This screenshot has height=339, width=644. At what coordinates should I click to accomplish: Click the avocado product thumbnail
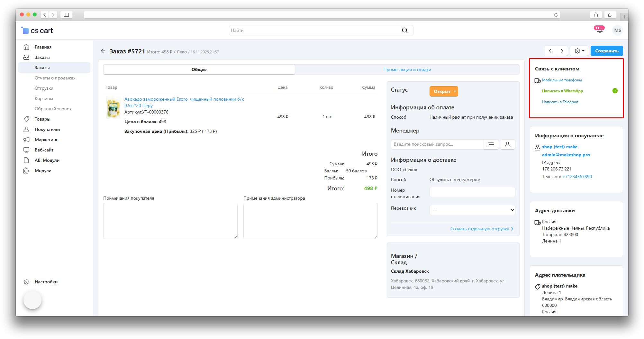pos(113,108)
